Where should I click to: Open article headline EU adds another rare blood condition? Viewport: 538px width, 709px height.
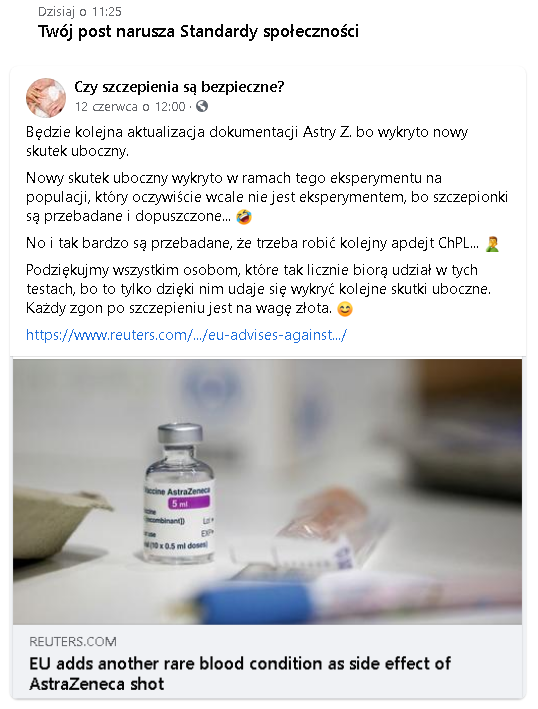[x=240, y=673]
